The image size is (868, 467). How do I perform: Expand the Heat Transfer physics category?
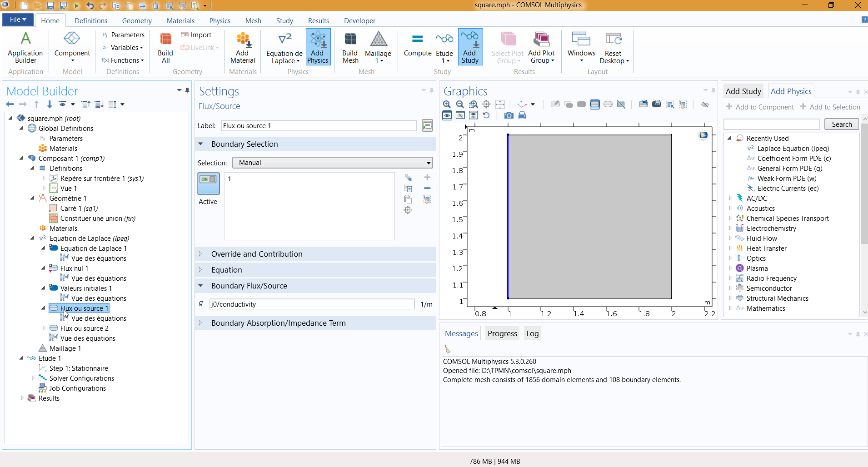pyautogui.click(x=730, y=248)
